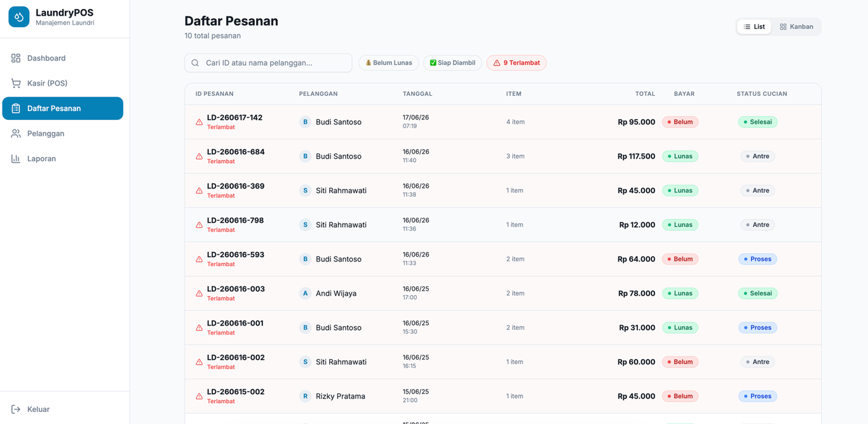This screenshot has width=868, height=424.
Task: Click the 10 total pesanan subtitle
Action: [213, 36]
